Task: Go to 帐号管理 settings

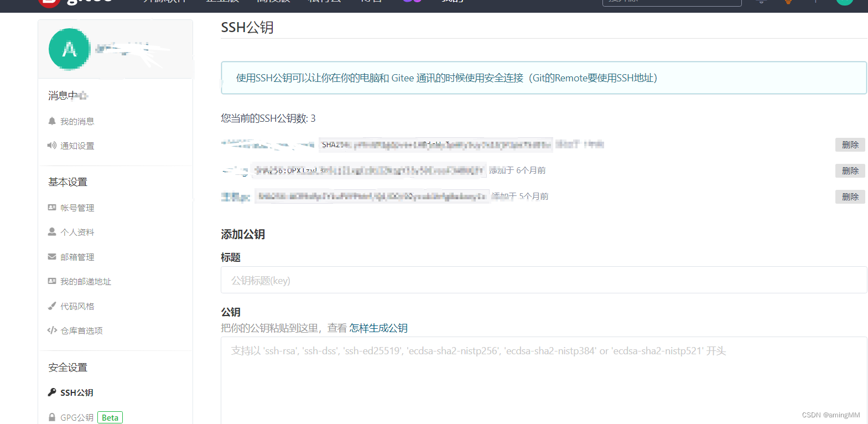Action: 77,208
